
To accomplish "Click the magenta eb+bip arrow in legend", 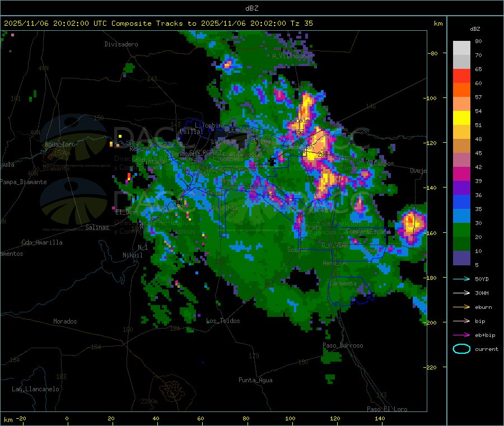I will [461, 335].
